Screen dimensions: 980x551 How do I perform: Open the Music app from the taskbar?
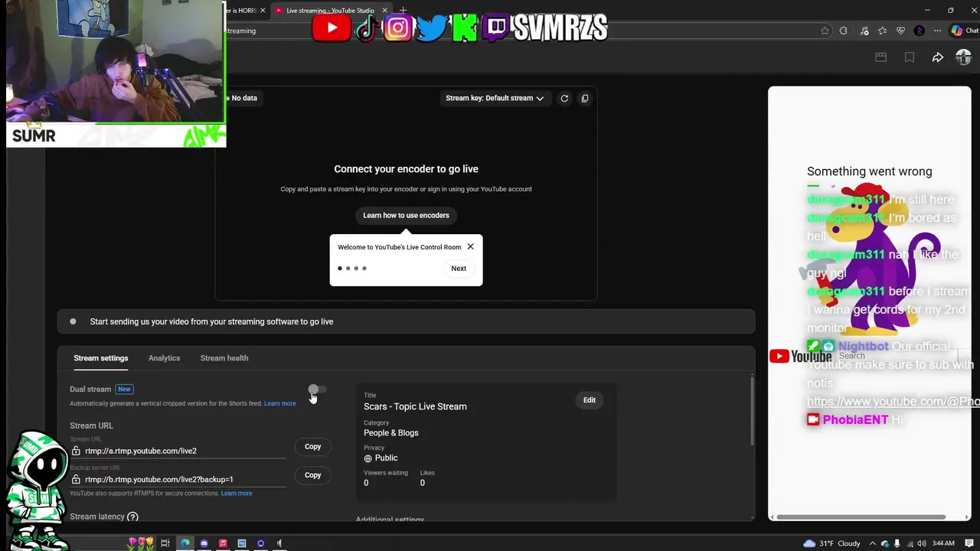click(x=223, y=543)
